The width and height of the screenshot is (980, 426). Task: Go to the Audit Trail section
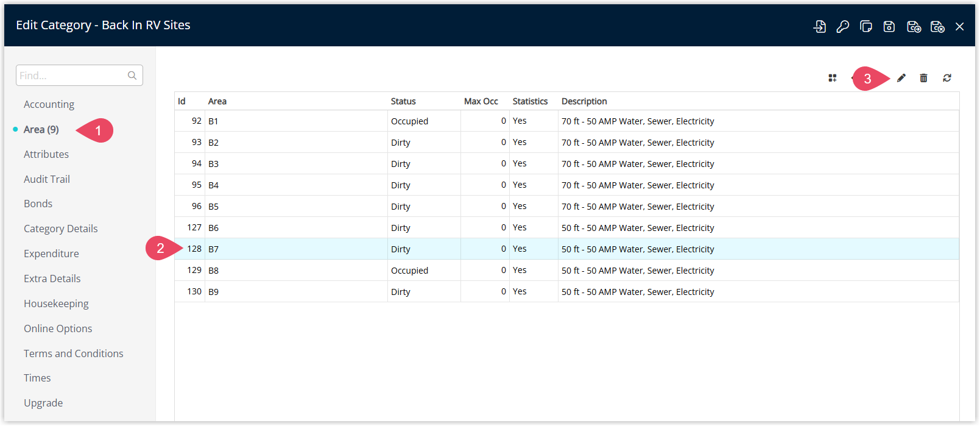coord(47,179)
